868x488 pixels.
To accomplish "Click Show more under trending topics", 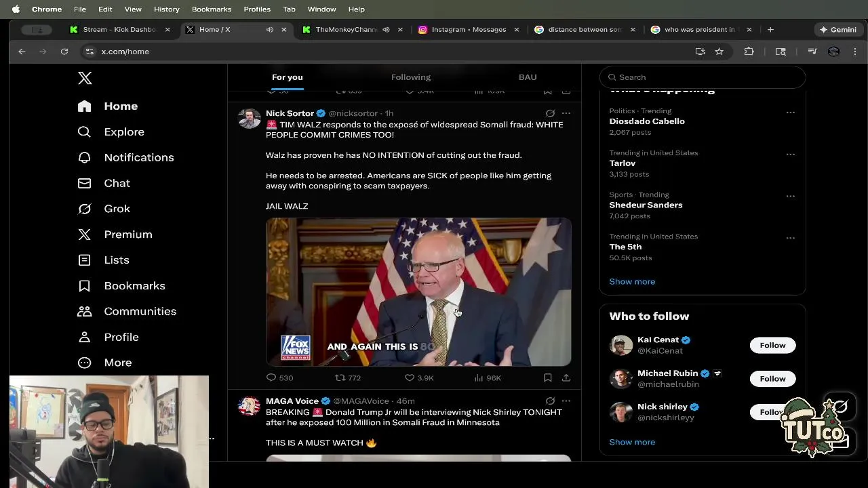I will pos(632,281).
